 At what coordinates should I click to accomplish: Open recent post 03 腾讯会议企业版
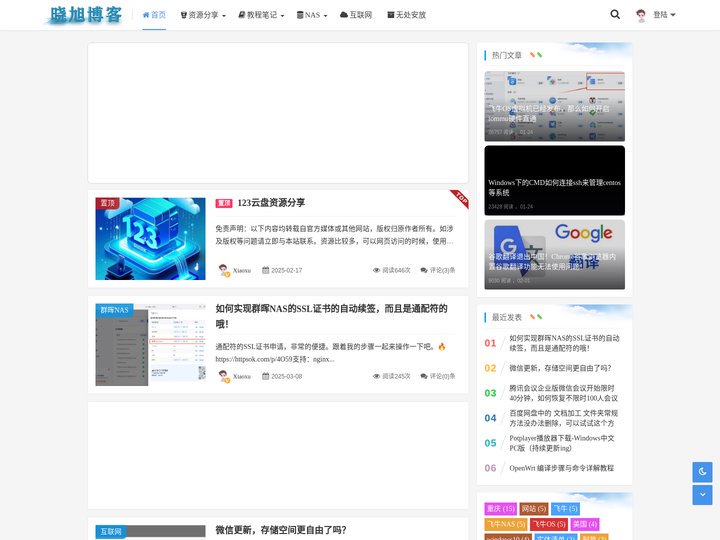click(x=563, y=393)
